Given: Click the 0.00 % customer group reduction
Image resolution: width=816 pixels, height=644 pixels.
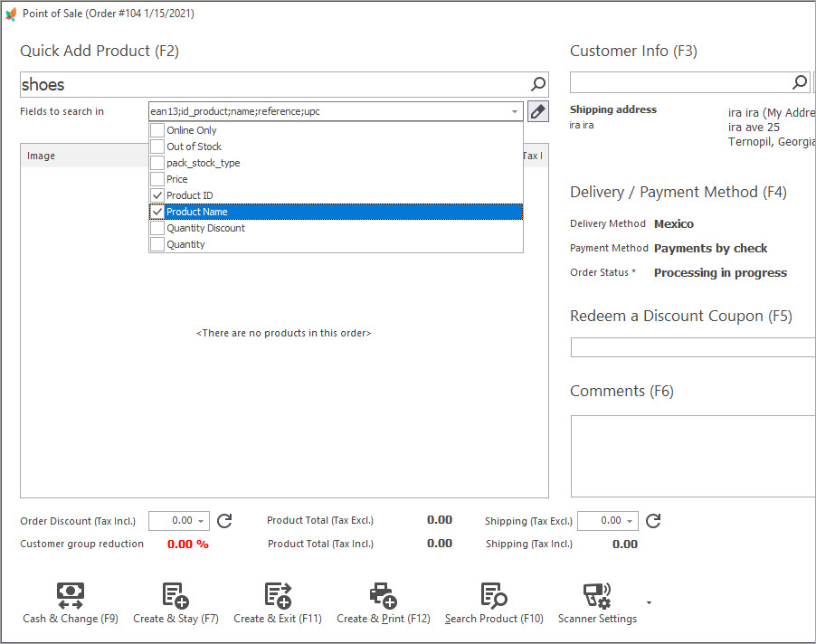Looking at the screenshot, I should point(188,545).
